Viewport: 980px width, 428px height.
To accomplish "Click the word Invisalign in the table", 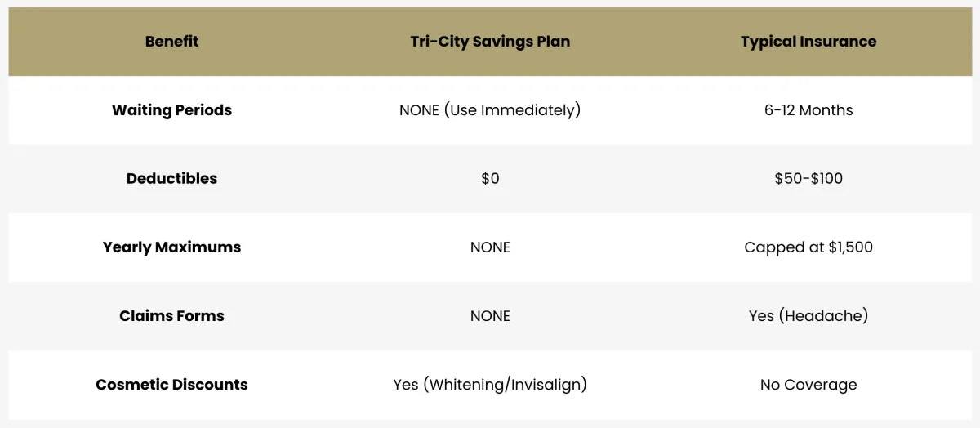I will pyautogui.click(x=546, y=385).
